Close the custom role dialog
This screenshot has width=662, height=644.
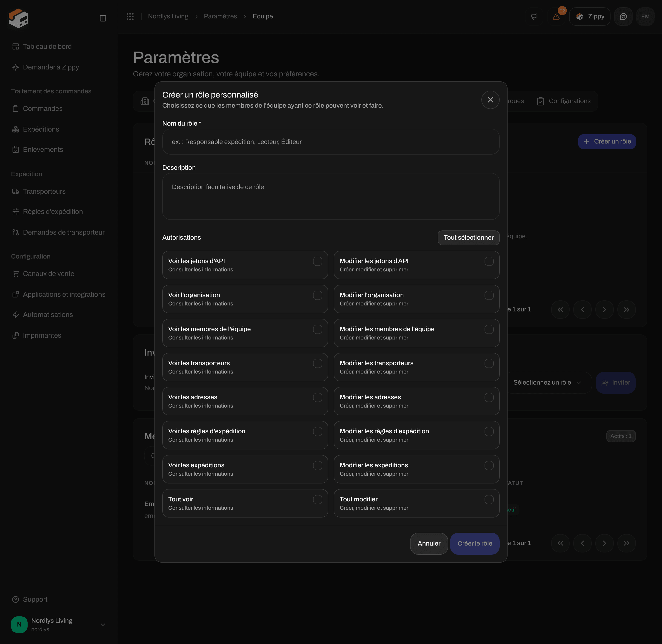490,100
